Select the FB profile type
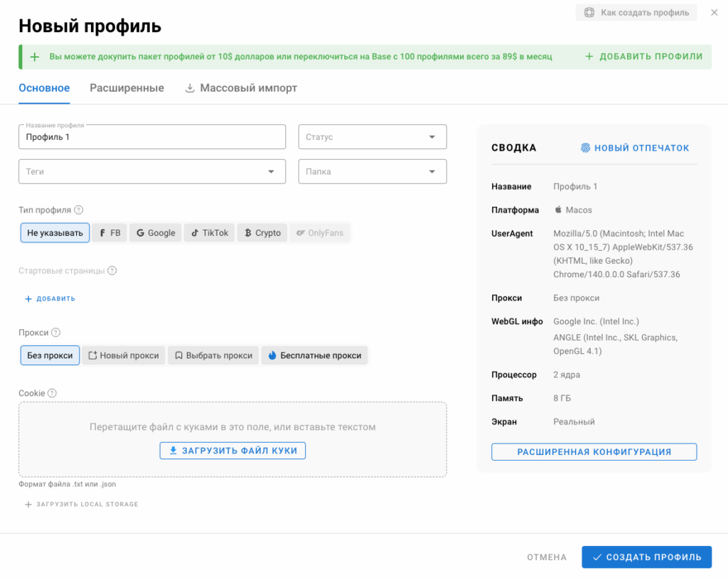The image size is (728, 580). click(109, 233)
